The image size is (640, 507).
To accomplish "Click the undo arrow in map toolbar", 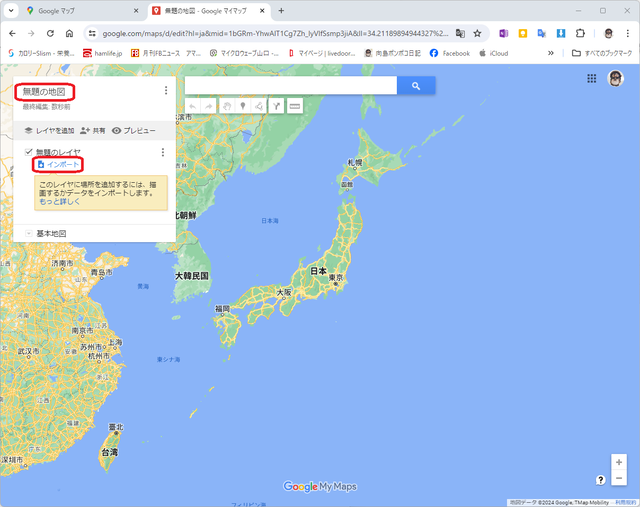I will (x=193, y=106).
